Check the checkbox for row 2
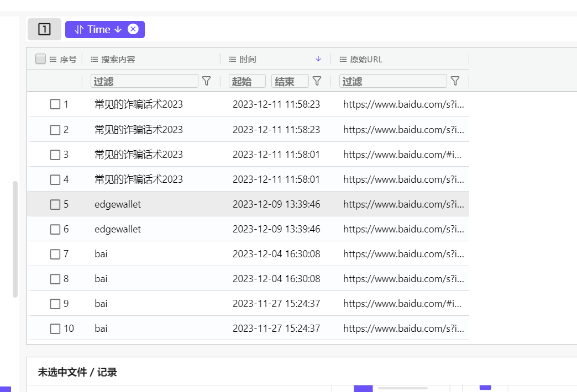577x392 pixels. pyautogui.click(x=55, y=130)
